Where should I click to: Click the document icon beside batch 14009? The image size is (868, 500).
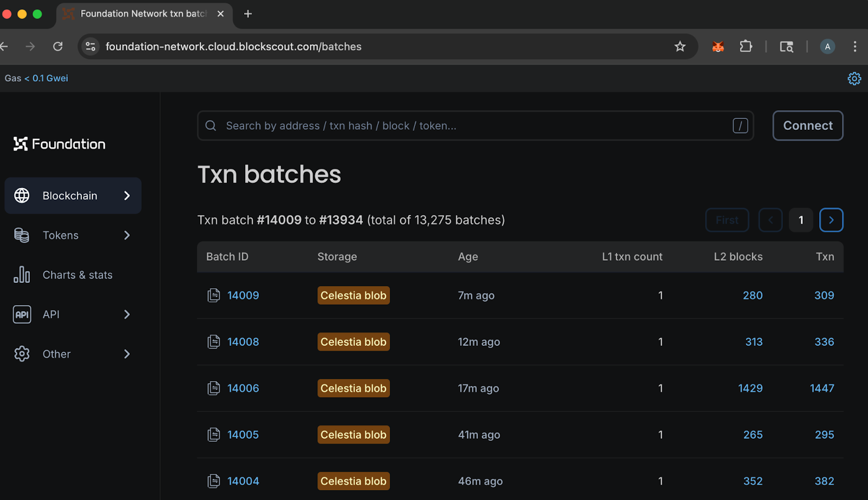213,295
